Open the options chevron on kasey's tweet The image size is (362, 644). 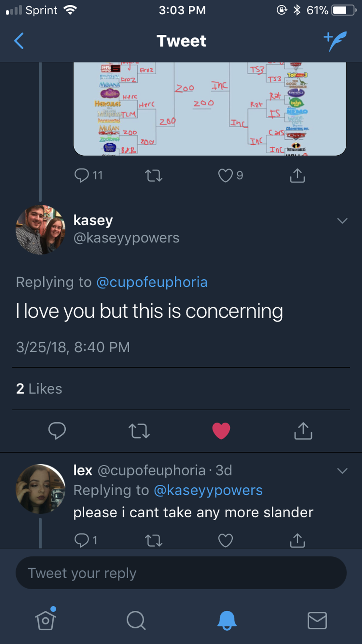342,221
